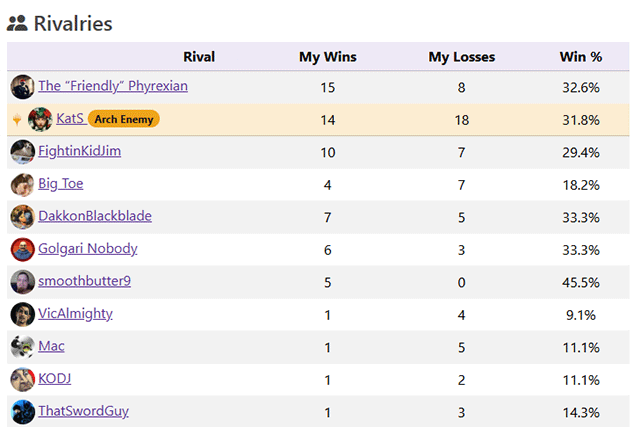This screenshot has width=640, height=427.
Task: Click KatS avatar image
Action: [41, 119]
